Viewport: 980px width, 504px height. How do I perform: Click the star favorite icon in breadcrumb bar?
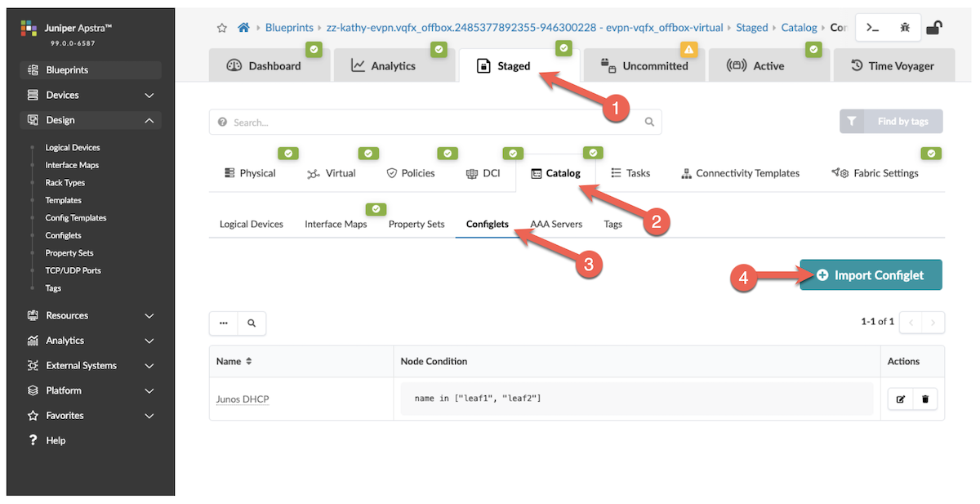pos(220,26)
